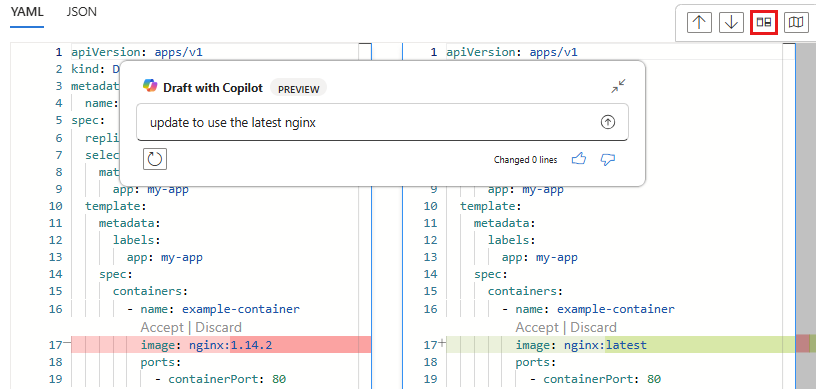Click 'ports:' line in right pane
This screenshot has width=816, height=389.
pos(536,362)
